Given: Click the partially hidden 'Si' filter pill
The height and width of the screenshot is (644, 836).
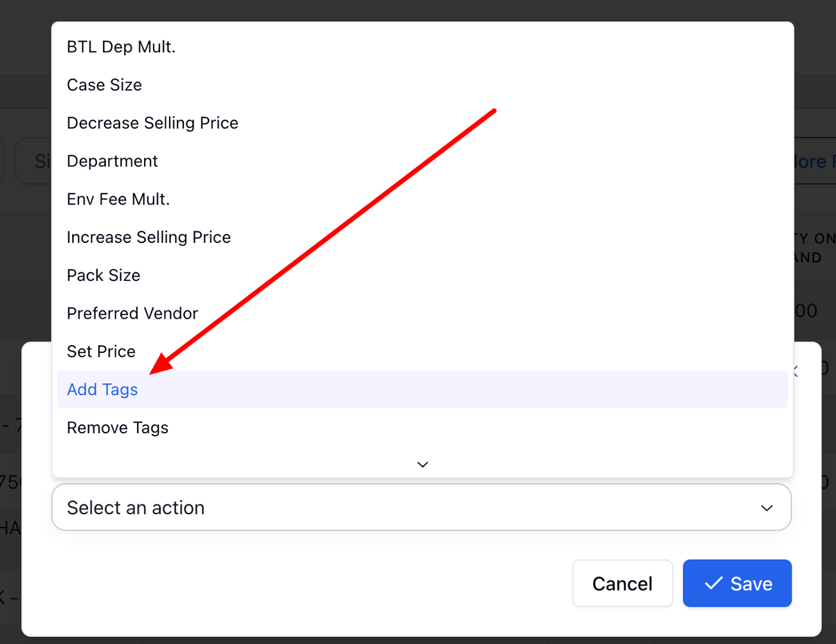Looking at the screenshot, I should pos(40,161).
